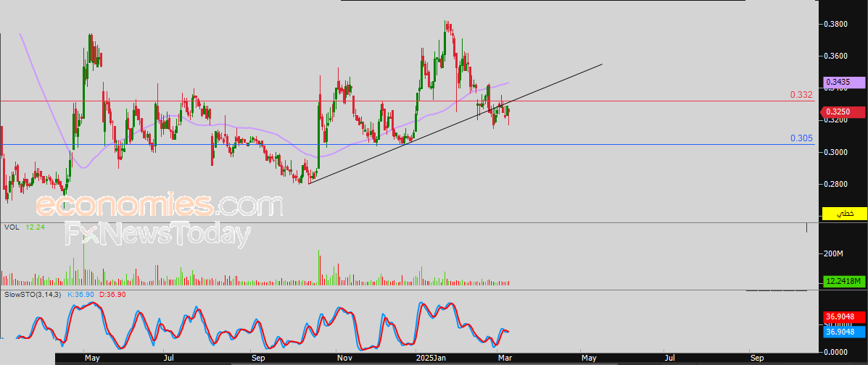Screen dimensions: 868x365
Task: Select the yellow خطي scale label
Action: coord(844,214)
